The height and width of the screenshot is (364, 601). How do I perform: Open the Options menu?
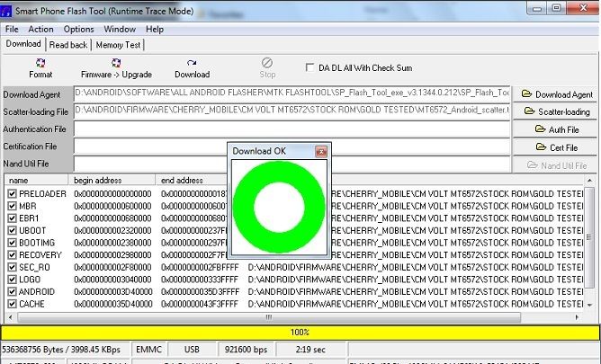(78, 29)
